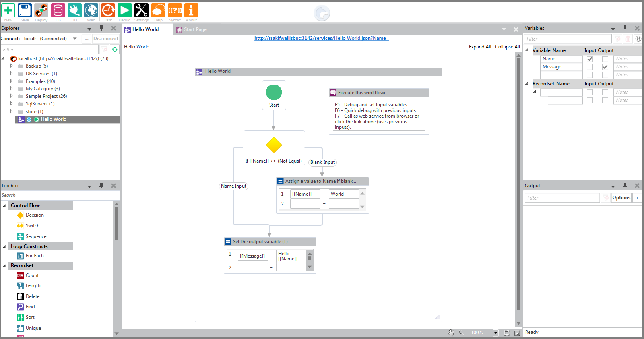Toggle the Output checkbox for Message variable
Image resolution: width=644 pixels, height=339 pixels.
[605, 67]
